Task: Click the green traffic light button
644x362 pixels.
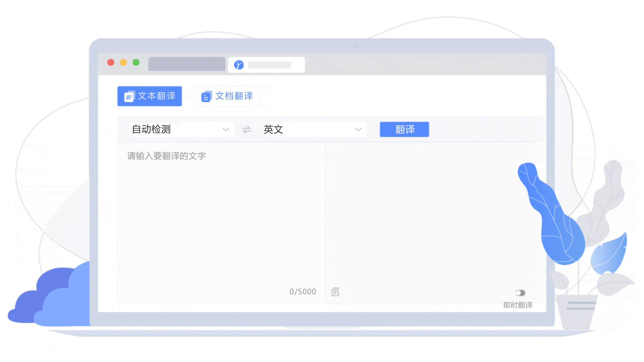Action: (x=136, y=62)
